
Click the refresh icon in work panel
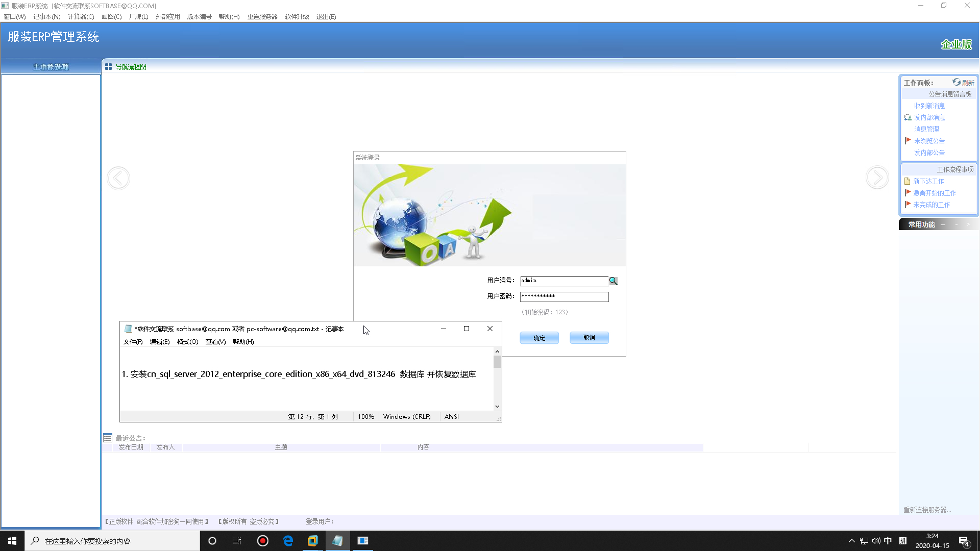(x=957, y=82)
